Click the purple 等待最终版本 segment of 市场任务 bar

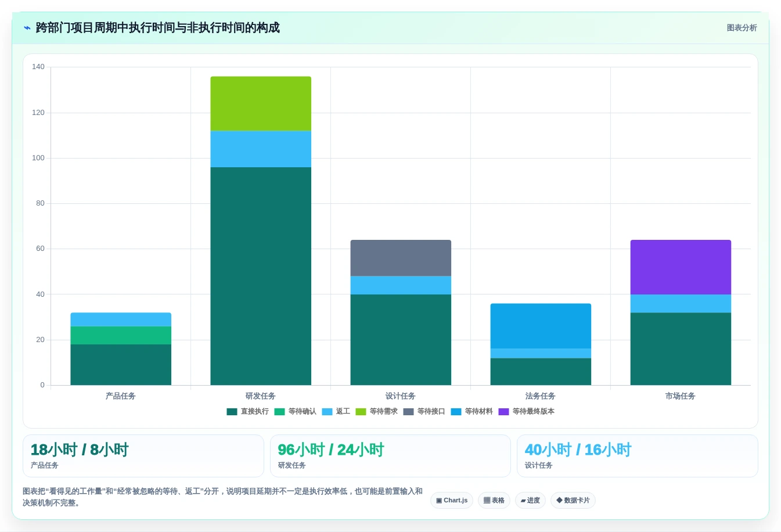pyautogui.click(x=681, y=267)
